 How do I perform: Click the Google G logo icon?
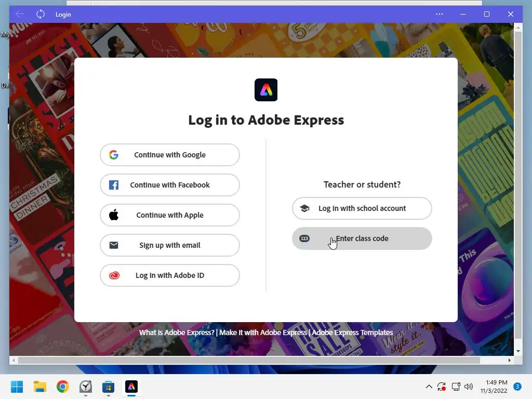[114, 155]
